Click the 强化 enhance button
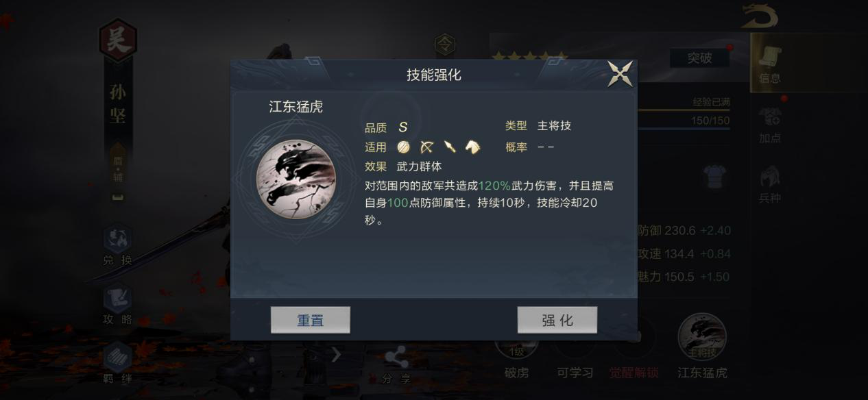 pos(557,320)
